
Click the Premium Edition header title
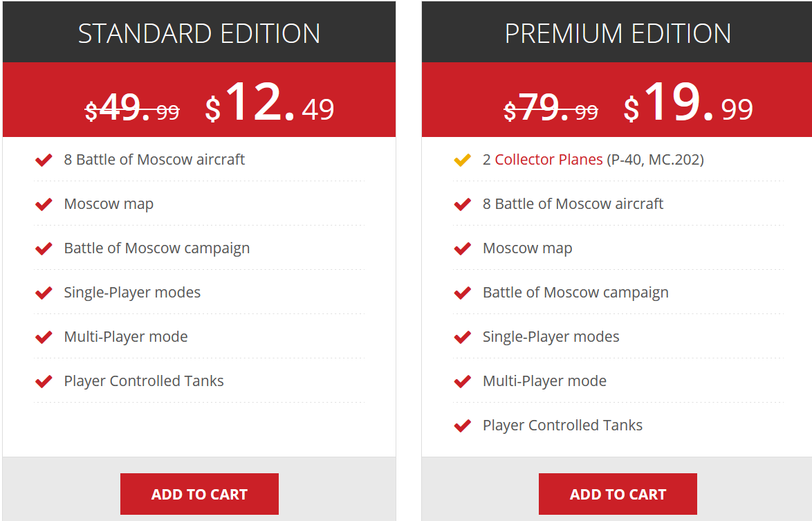pos(618,33)
